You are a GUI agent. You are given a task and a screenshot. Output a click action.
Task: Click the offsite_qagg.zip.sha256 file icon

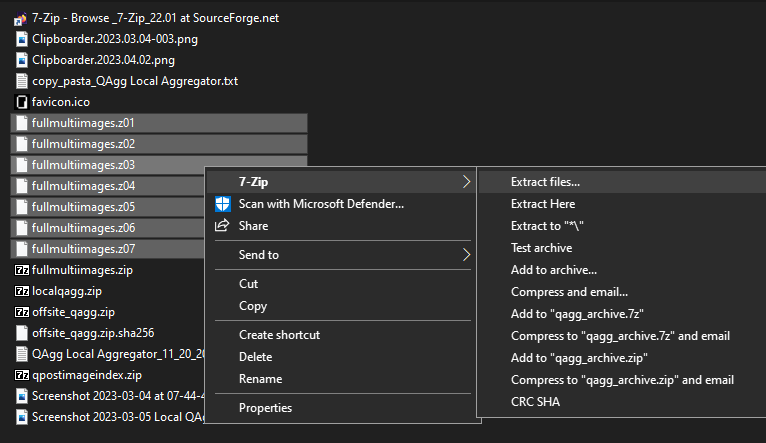coord(21,333)
